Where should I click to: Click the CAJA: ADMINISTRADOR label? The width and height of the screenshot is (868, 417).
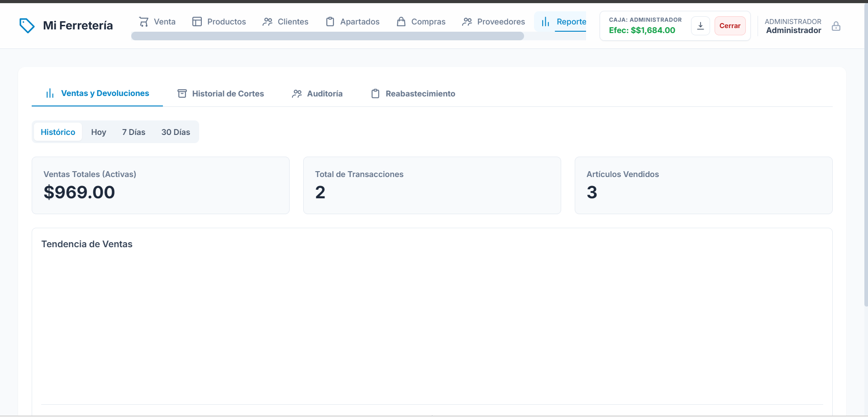tap(645, 19)
